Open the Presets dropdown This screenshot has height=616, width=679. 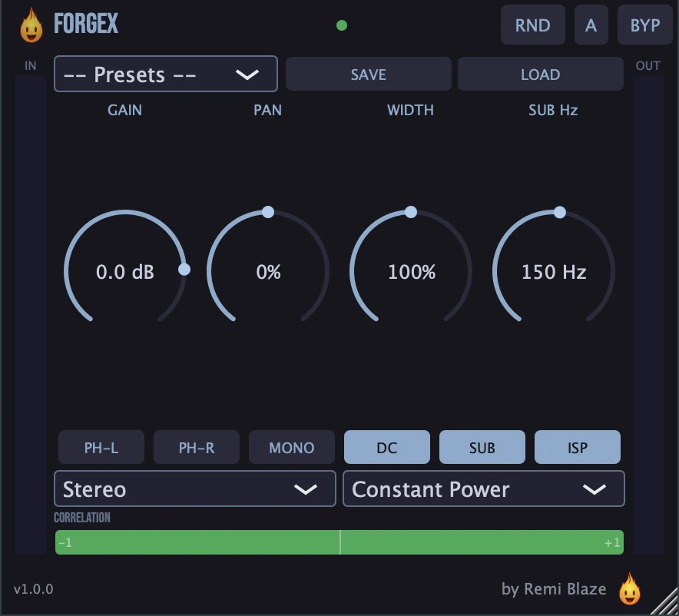(x=166, y=74)
